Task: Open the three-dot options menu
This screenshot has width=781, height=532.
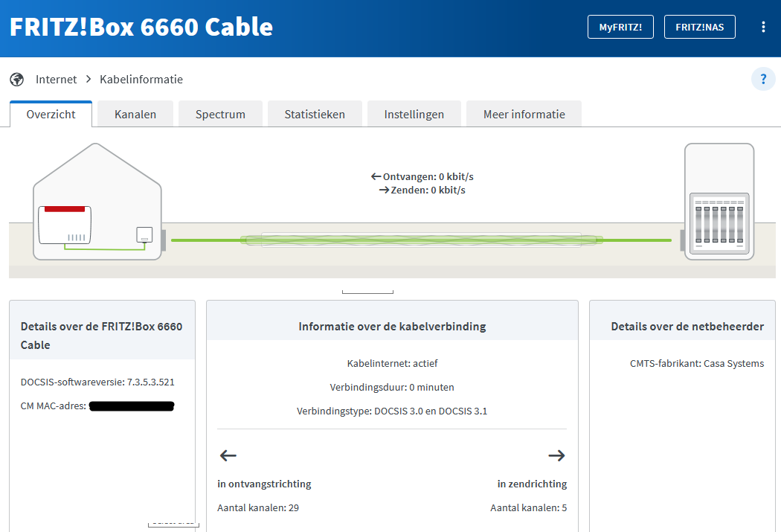Action: click(763, 28)
